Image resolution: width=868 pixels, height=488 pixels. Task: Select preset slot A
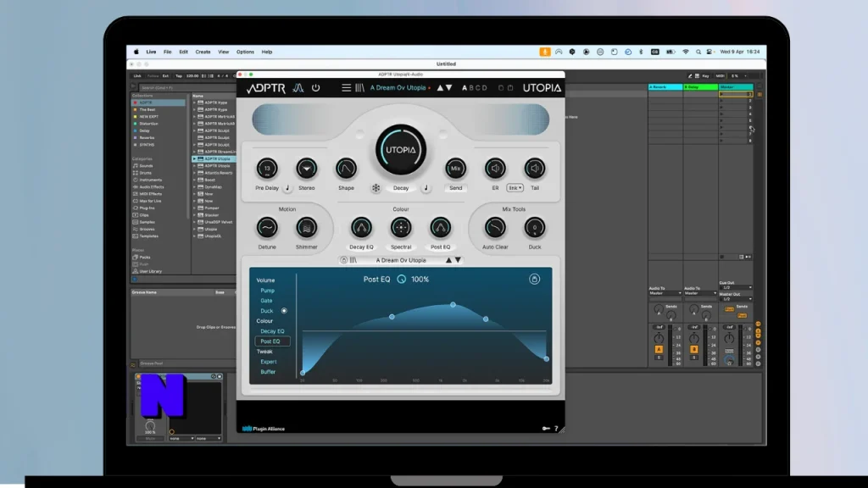(x=465, y=88)
